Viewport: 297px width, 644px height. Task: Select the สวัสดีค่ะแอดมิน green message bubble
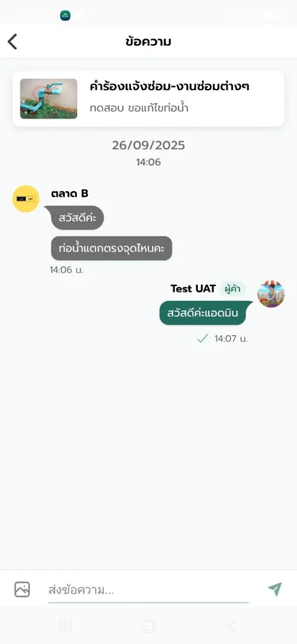pyautogui.click(x=206, y=313)
